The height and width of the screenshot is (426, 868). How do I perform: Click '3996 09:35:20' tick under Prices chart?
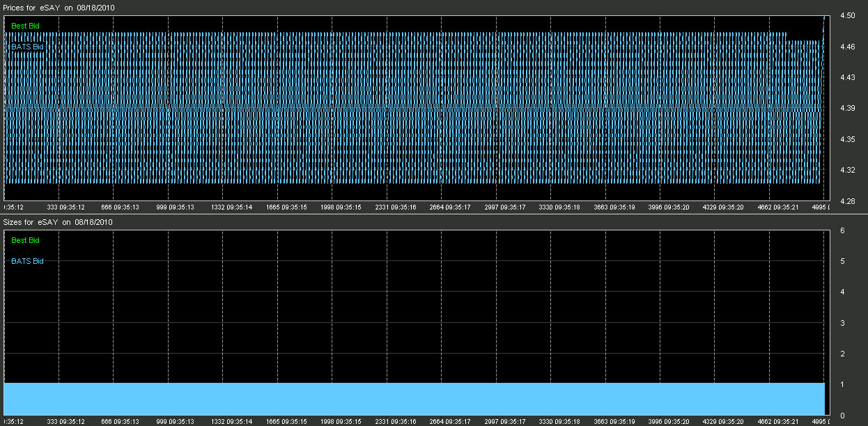click(x=669, y=207)
